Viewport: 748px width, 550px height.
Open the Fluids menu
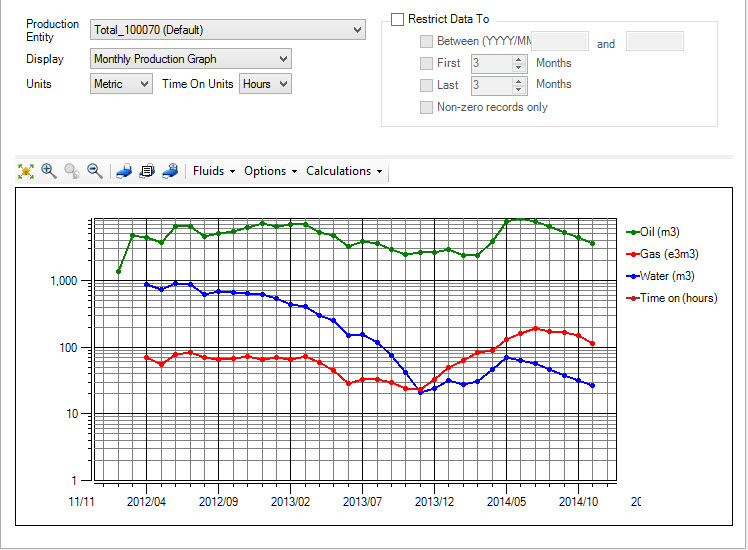(x=213, y=171)
